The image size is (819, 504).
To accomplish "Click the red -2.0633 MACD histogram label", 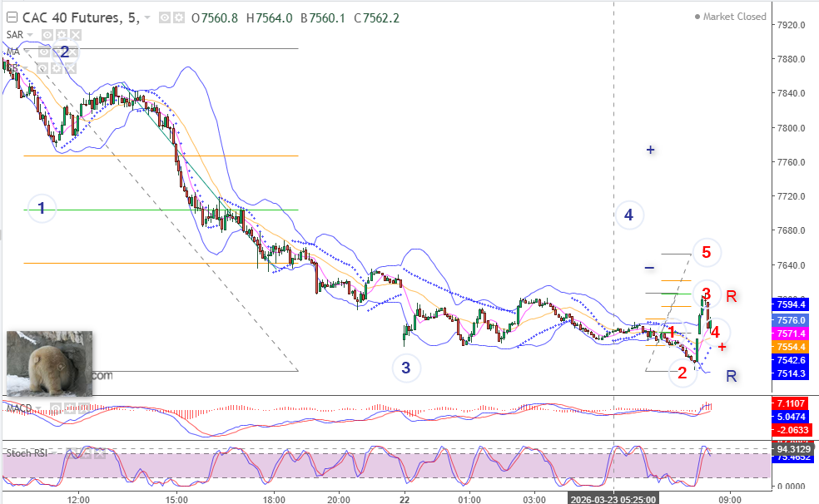I will click(790, 431).
